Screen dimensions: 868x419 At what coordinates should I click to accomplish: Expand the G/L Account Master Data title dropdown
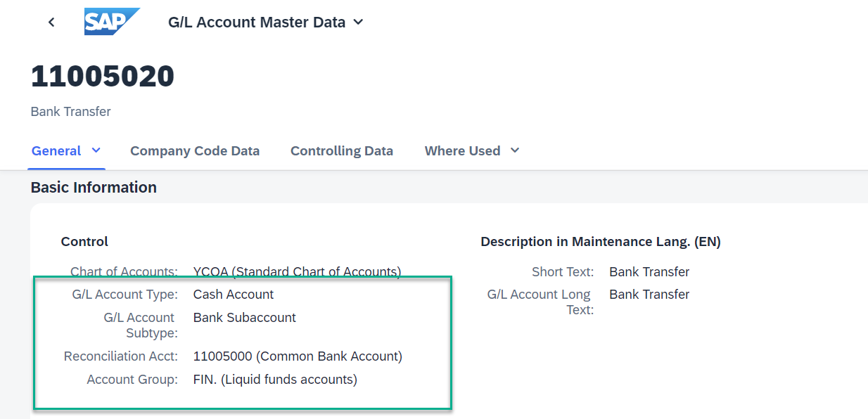(x=358, y=22)
